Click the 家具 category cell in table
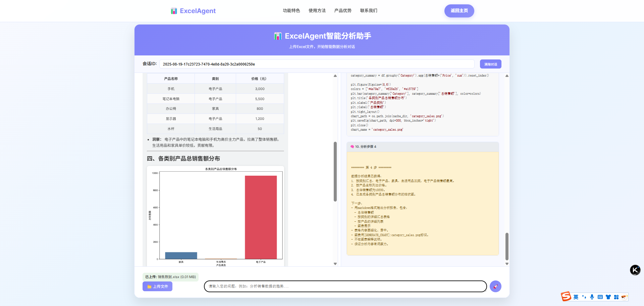The height and width of the screenshot is (306, 644). [x=215, y=109]
